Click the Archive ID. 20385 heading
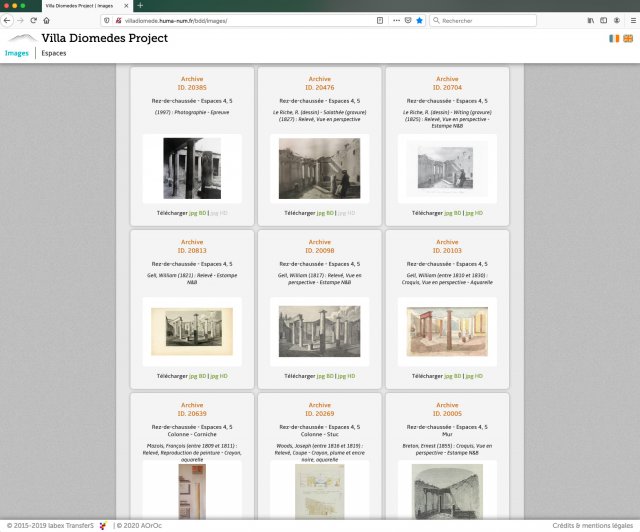This screenshot has width=640, height=532. pyautogui.click(x=192, y=83)
